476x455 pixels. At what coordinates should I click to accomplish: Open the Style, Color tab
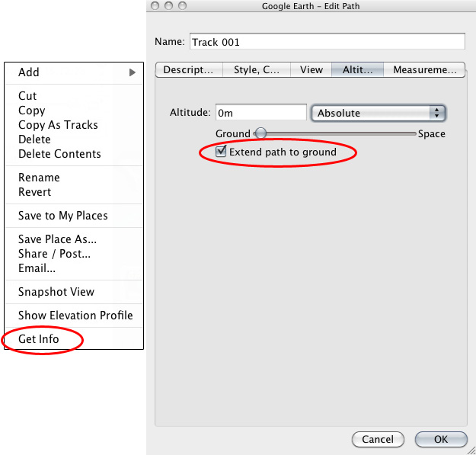pyautogui.click(x=257, y=70)
